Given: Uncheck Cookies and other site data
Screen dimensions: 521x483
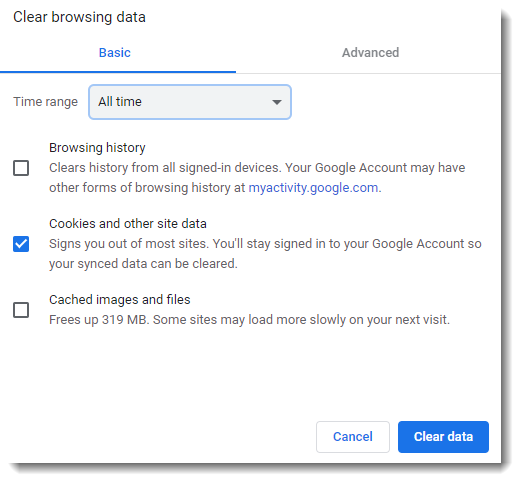Looking at the screenshot, I should (x=21, y=244).
